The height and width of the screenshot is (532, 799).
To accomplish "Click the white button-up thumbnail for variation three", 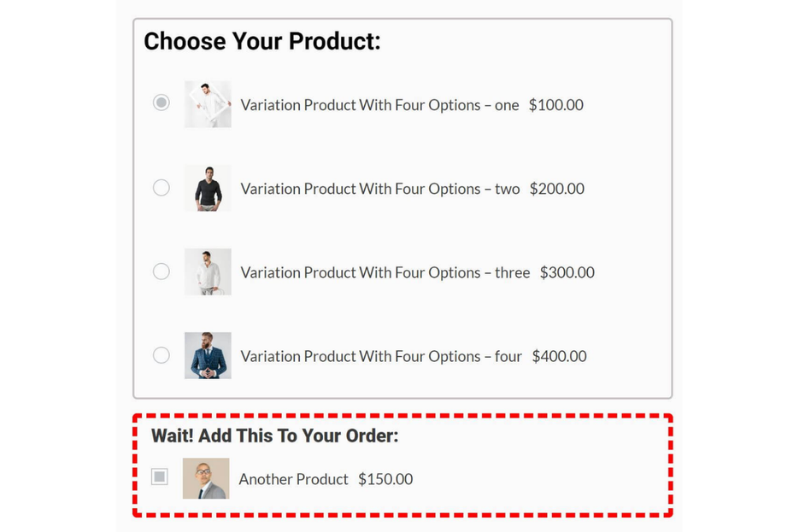I will coord(207,271).
